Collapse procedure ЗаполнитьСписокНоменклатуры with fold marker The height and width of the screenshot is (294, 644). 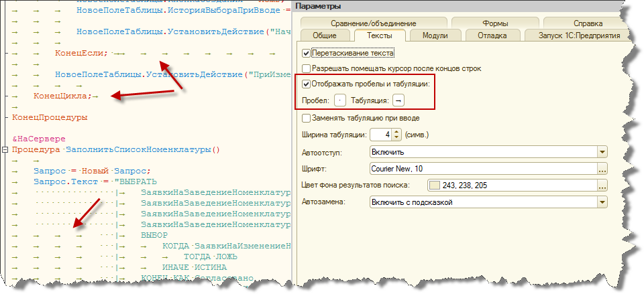5,149
